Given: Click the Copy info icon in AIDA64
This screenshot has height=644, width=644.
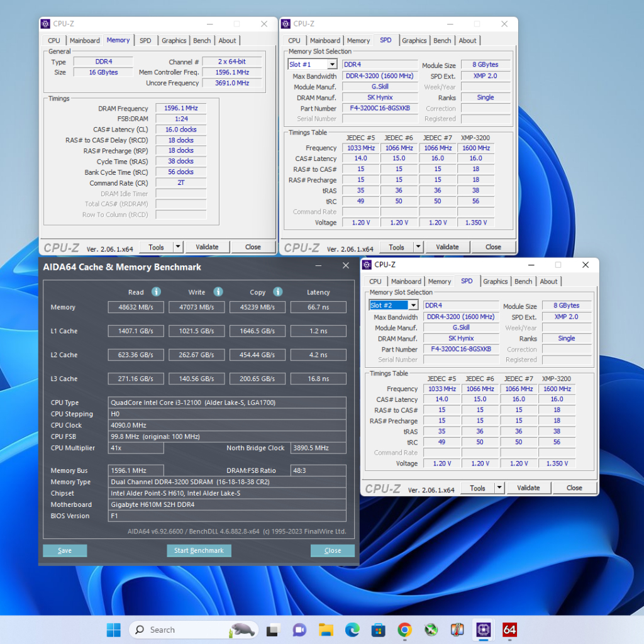Looking at the screenshot, I should coord(277,292).
